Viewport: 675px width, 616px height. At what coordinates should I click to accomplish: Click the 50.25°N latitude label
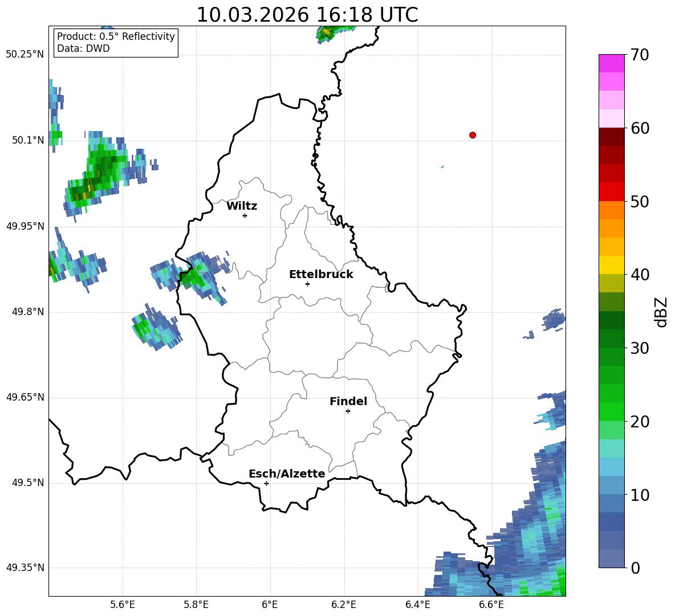coord(25,54)
